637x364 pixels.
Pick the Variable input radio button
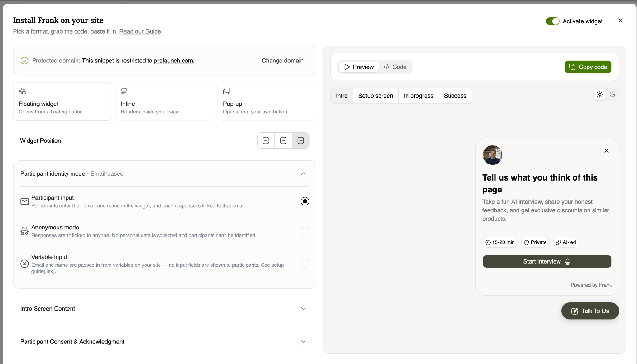pos(305,264)
